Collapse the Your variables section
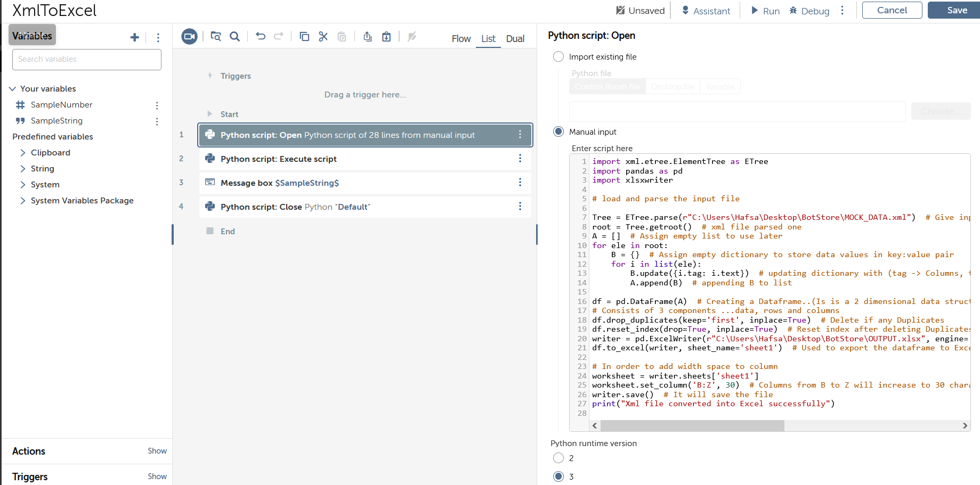This screenshot has width=980, height=485. (x=12, y=89)
